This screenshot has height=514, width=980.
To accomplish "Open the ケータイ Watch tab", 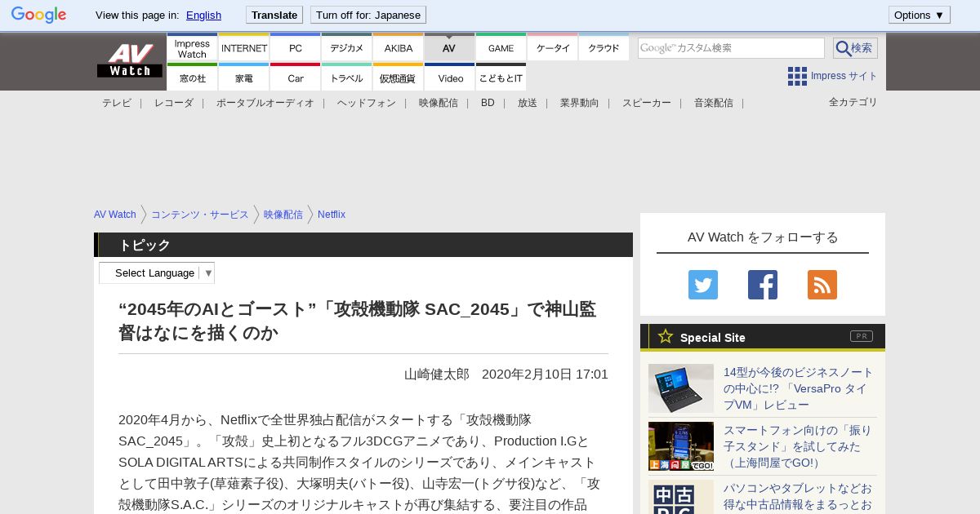I will 553,47.
